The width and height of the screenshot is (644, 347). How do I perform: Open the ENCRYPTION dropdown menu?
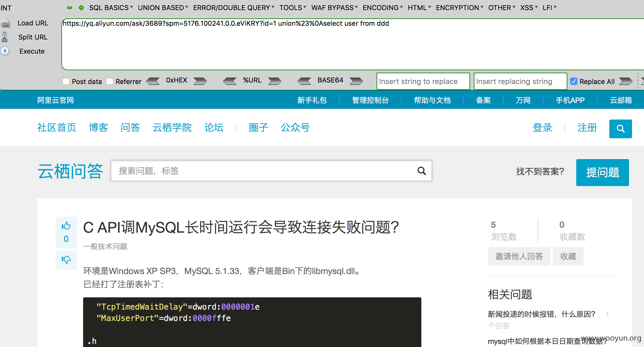click(x=459, y=8)
